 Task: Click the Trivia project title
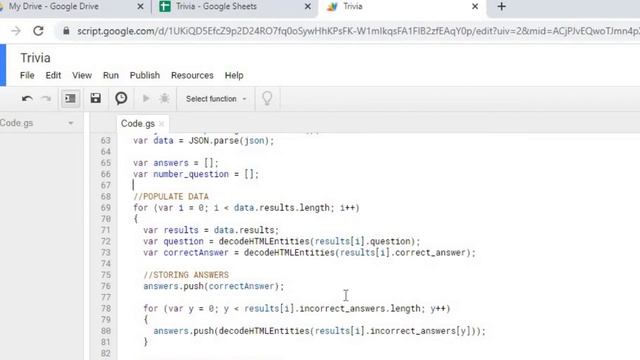(36, 58)
